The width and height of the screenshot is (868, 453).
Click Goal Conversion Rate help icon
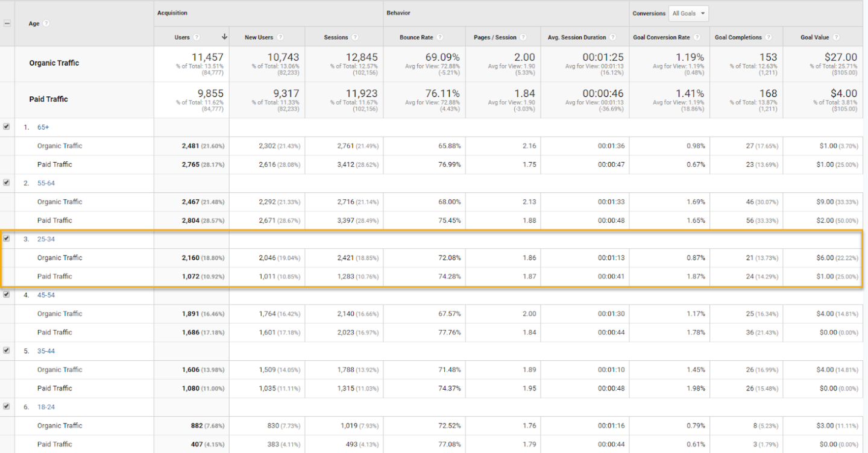tap(697, 37)
